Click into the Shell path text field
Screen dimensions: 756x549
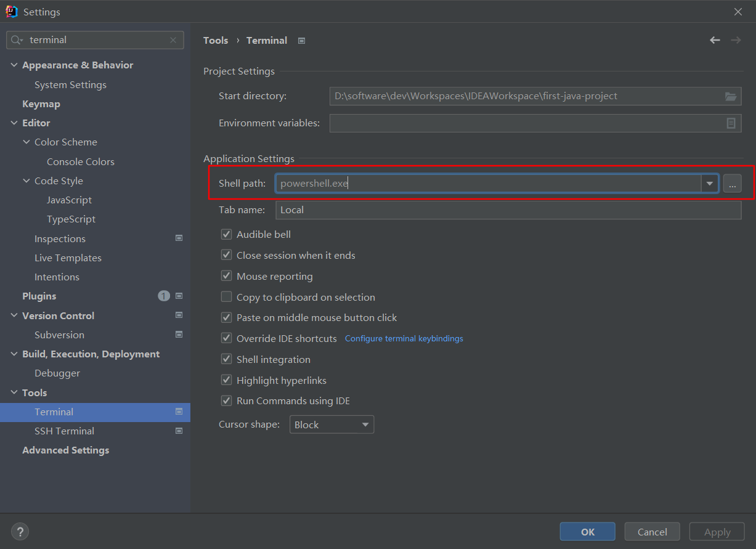point(488,184)
